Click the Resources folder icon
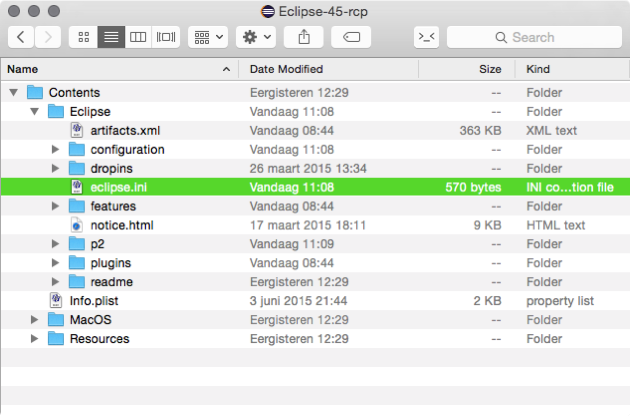The image size is (630, 416). click(x=56, y=338)
